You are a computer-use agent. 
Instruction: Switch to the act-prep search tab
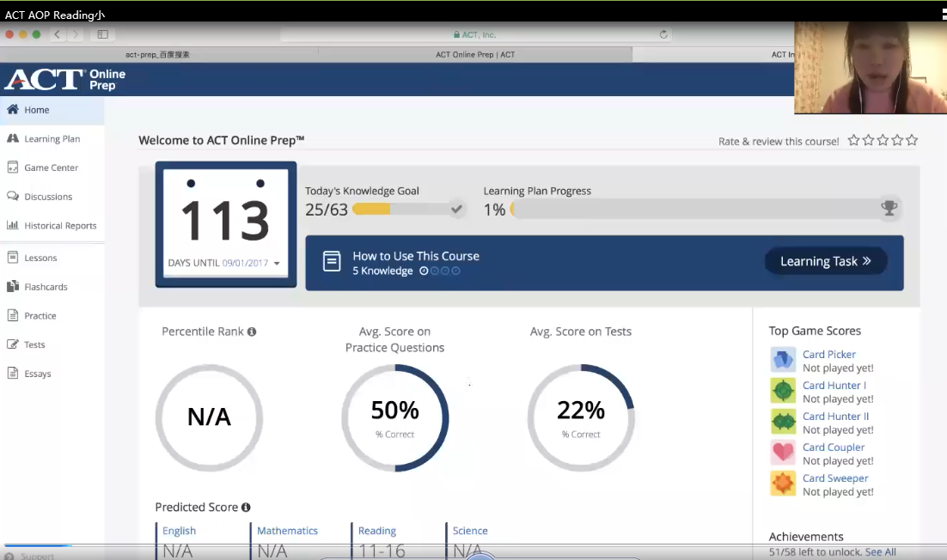(158, 54)
